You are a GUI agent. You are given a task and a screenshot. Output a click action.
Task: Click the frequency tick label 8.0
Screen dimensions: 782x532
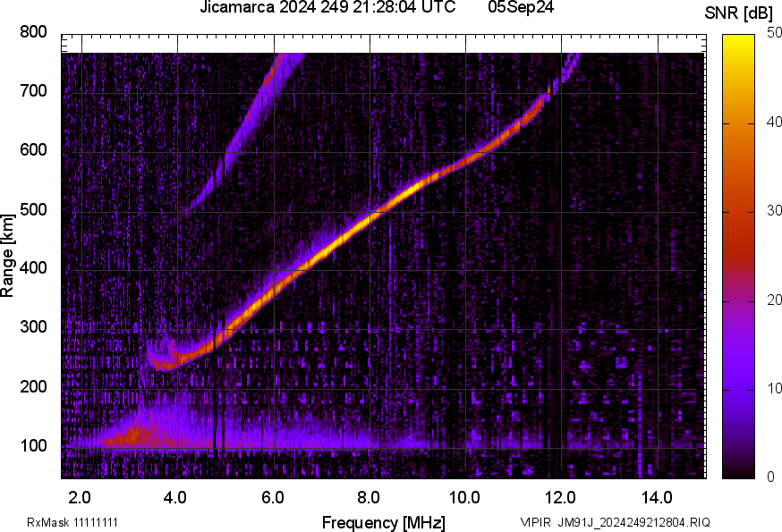369,498
